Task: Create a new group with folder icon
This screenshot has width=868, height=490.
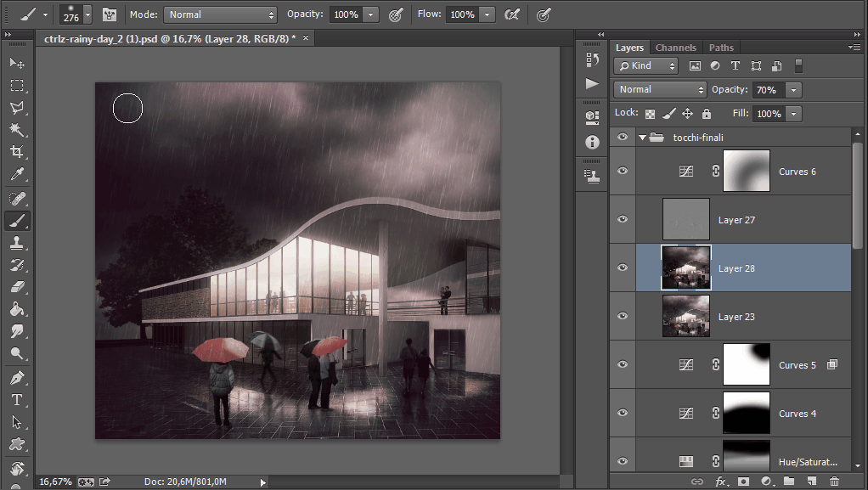Action: click(789, 482)
